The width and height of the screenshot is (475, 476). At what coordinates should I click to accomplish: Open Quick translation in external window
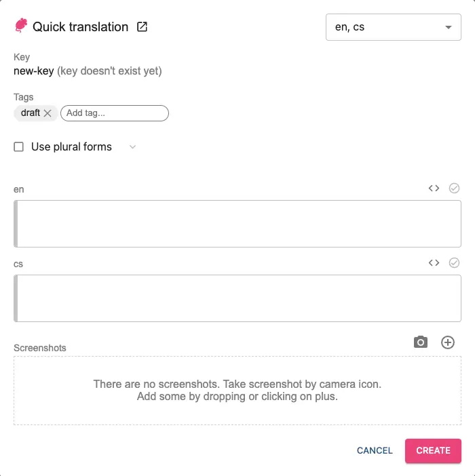coord(142,27)
